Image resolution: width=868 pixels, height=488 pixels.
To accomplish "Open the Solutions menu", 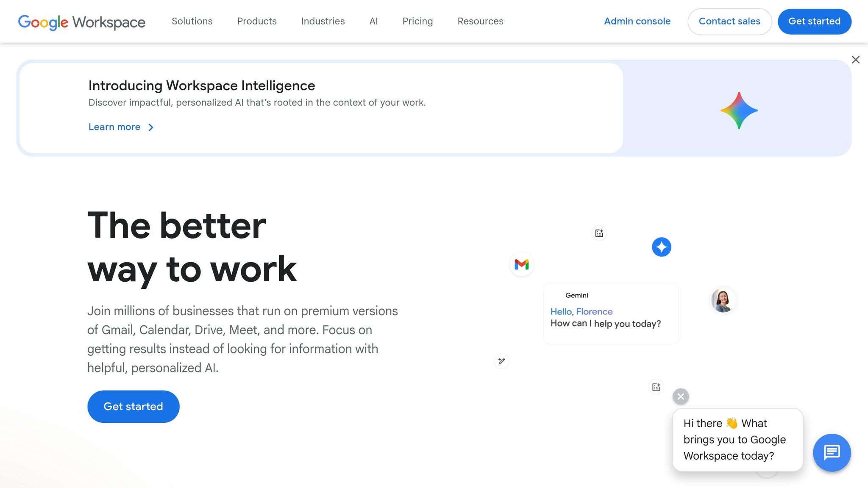I will (192, 21).
